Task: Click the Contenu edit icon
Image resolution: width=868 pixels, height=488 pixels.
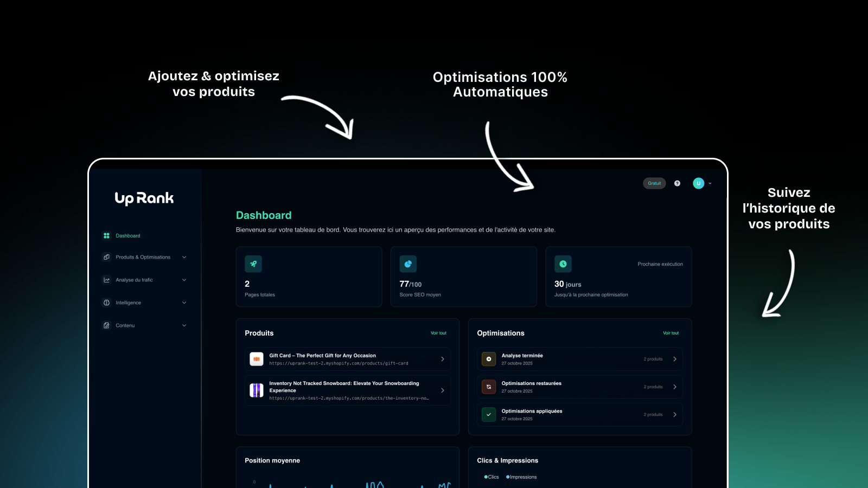Action: (x=106, y=325)
